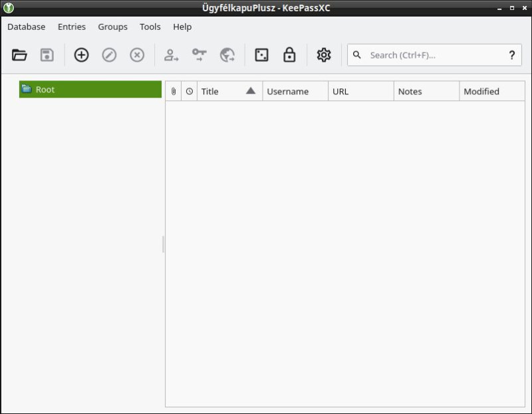The image size is (532, 414).
Task: Sort entries by URL column
Action: [361, 91]
